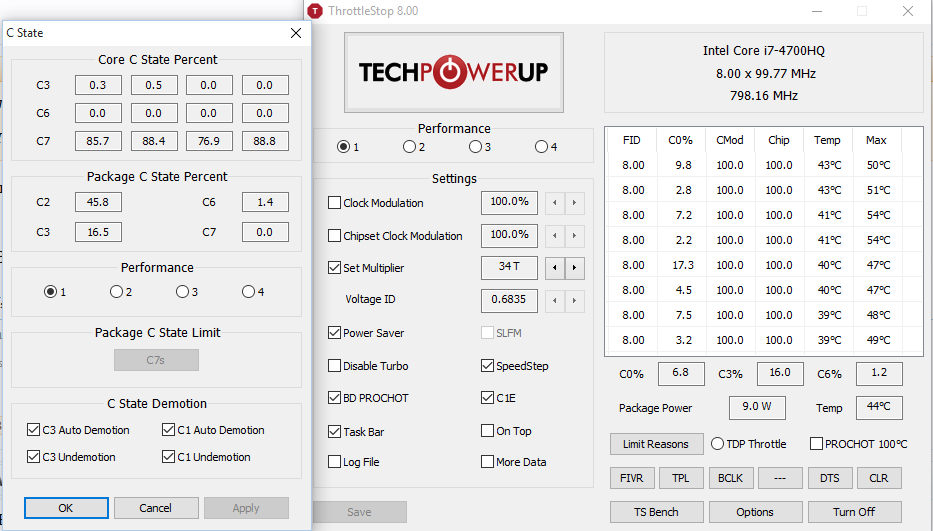Screen dimensions: 933x531
Task: Uncheck C1 Auto Demotion
Action: (x=168, y=429)
